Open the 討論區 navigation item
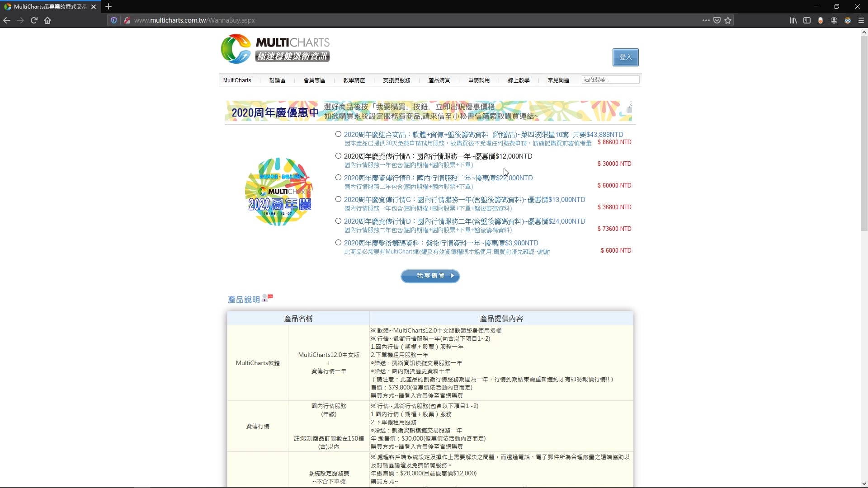The image size is (868, 488). [x=277, y=80]
